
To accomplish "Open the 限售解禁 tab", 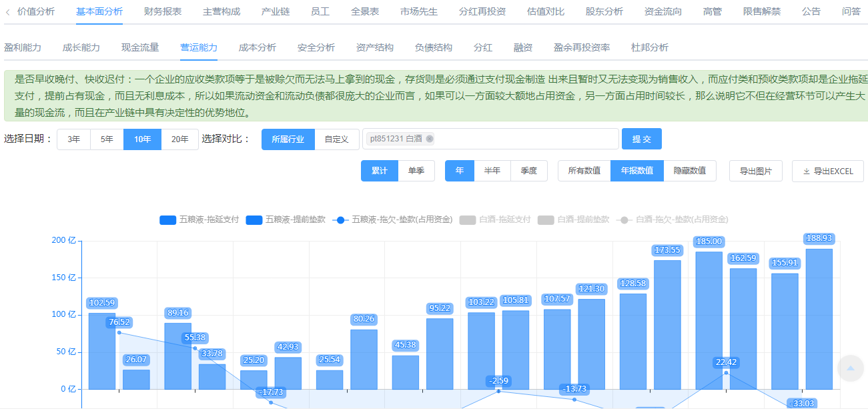I will click(x=762, y=11).
